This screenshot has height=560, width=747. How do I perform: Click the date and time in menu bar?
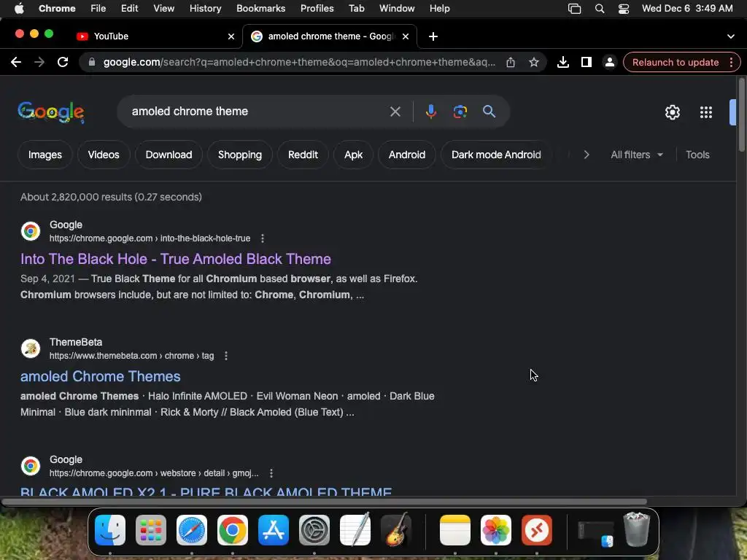tap(687, 9)
